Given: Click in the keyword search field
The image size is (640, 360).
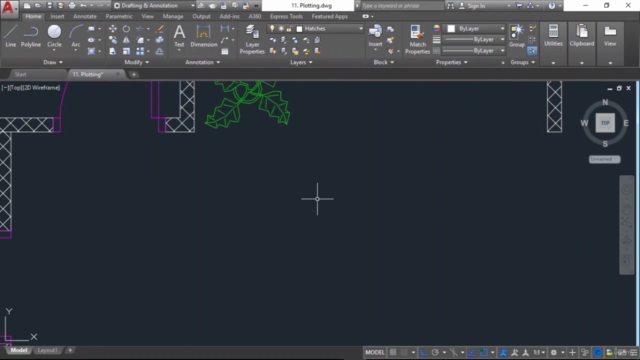Looking at the screenshot, I should [402, 6].
